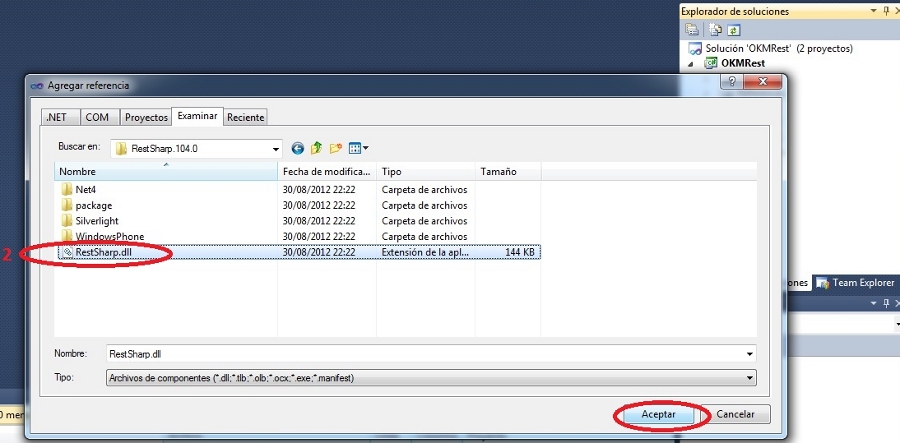The height and width of the screenshot is (443, 900).
Task: Click Show All Files icon in Solution Explorer
Action: tap(712, 29)
